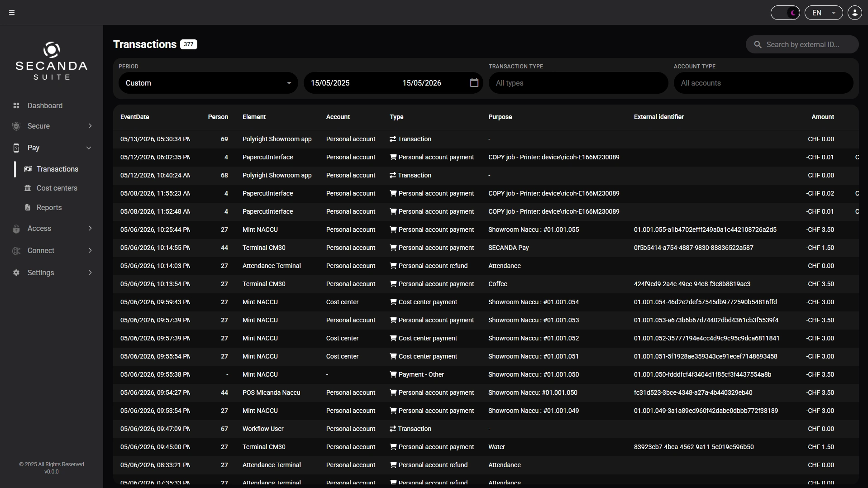Open the EN language dropdown
The height and width of the screenshot is (488, 868).
(x=824, y=13)
